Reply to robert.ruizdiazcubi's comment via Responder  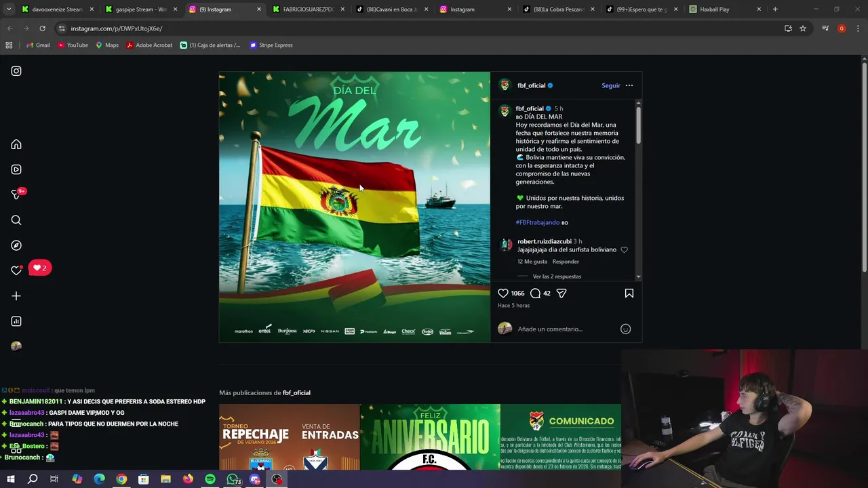[566, 262]
